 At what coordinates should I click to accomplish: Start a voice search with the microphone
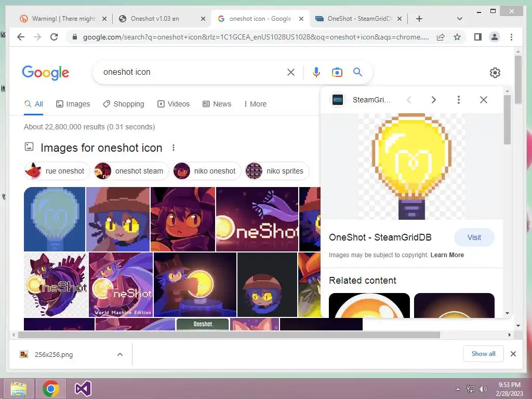pyautogui.click(x=316, y=72)
